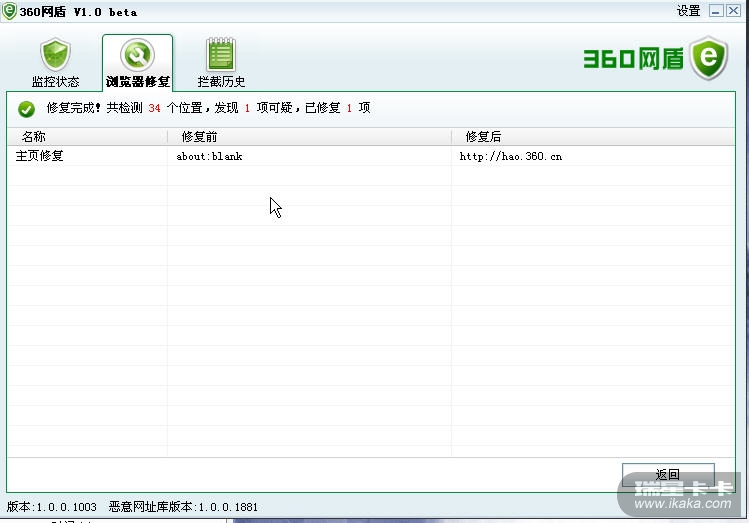Screen dimensions: 749x523
Task: Click the 360网盾 title bar shield icon
Action: pyautogui.click(x=9, y=11)
